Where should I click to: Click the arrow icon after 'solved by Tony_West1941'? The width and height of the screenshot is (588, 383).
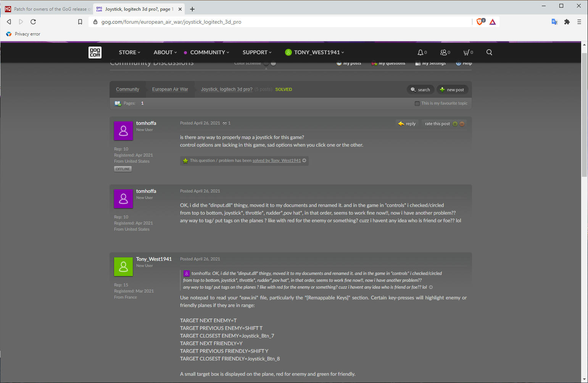pos(304,160)
